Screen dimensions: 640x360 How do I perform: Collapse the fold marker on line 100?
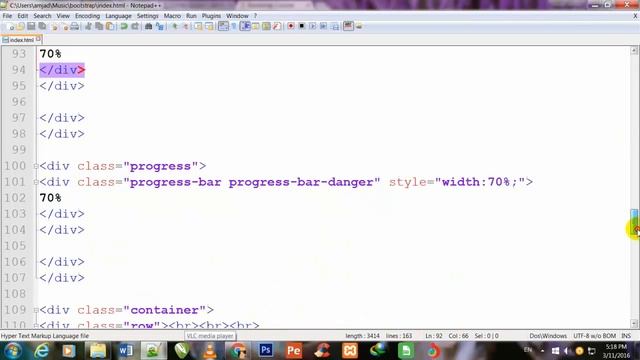pos(36,166)
